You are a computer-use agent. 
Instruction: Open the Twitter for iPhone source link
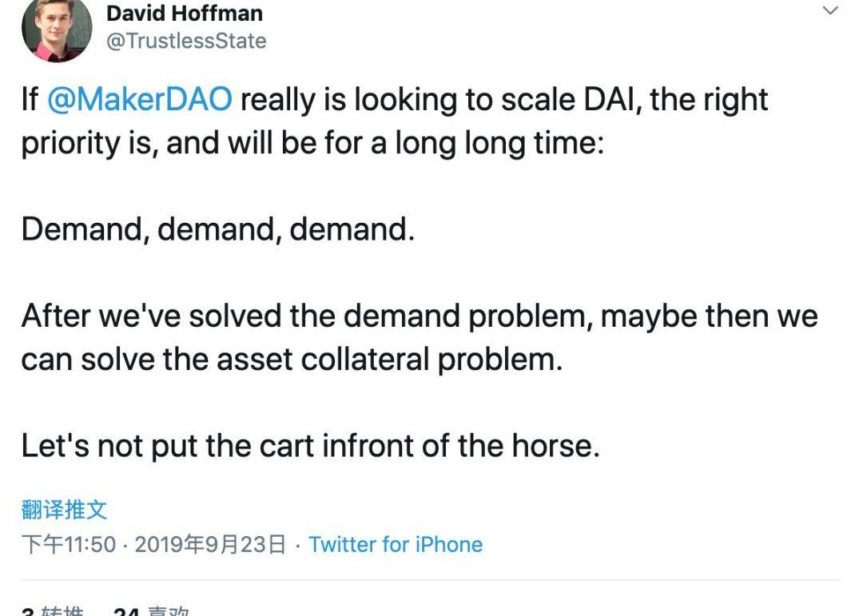pyautogui.click(x=396, y=545)
